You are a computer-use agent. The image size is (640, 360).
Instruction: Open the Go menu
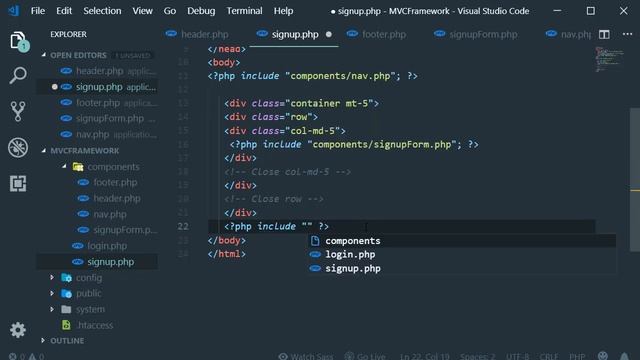coord(170,11)
